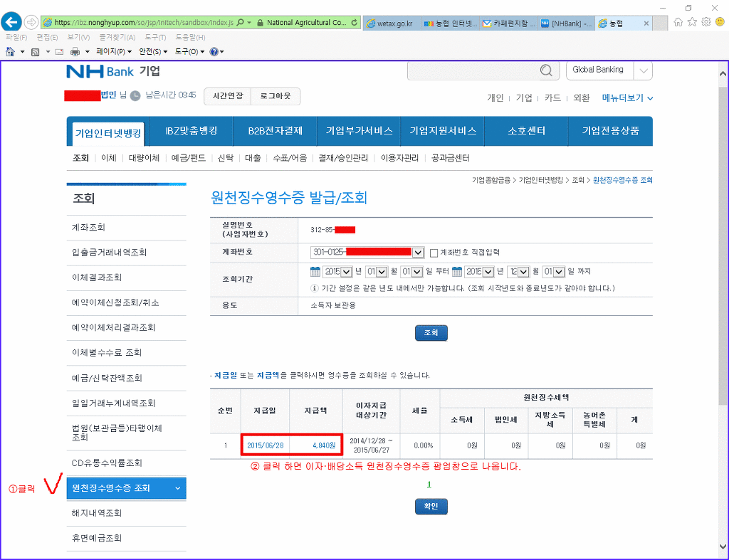Open the favorites star icon

692,22
